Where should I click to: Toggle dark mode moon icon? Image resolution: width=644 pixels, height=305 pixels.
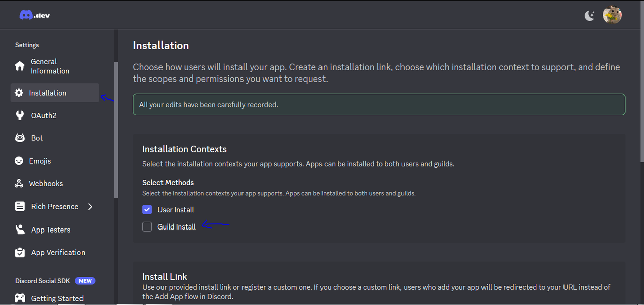[x=590, y=15]
